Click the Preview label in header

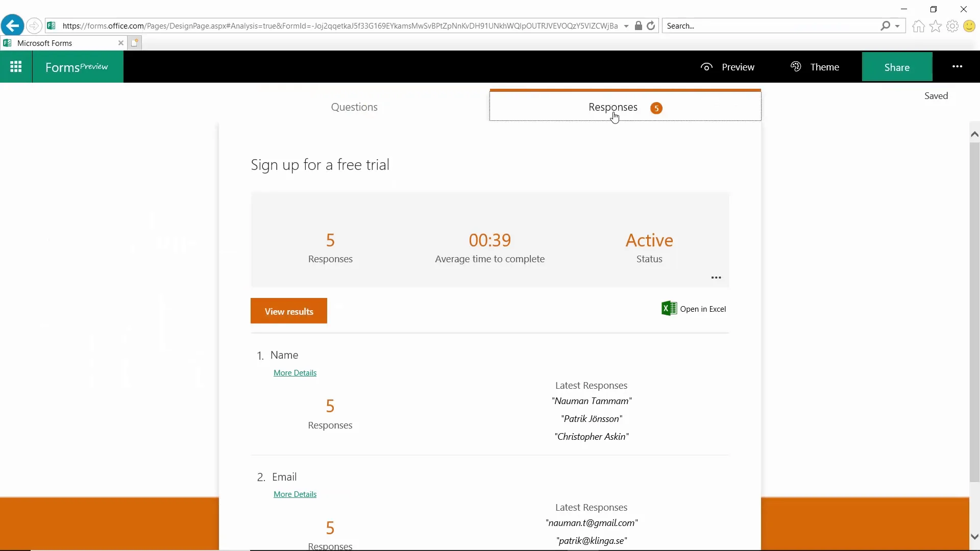(738, 67)
